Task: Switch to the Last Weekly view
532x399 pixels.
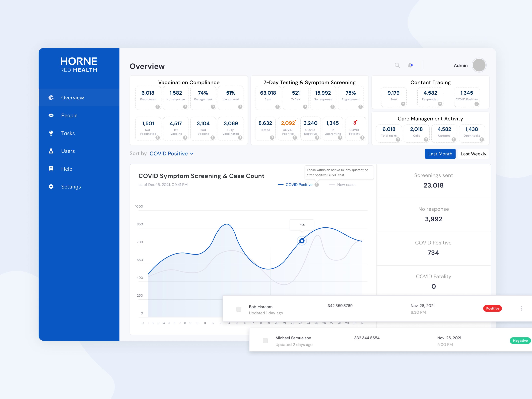Action: point(473,154)
